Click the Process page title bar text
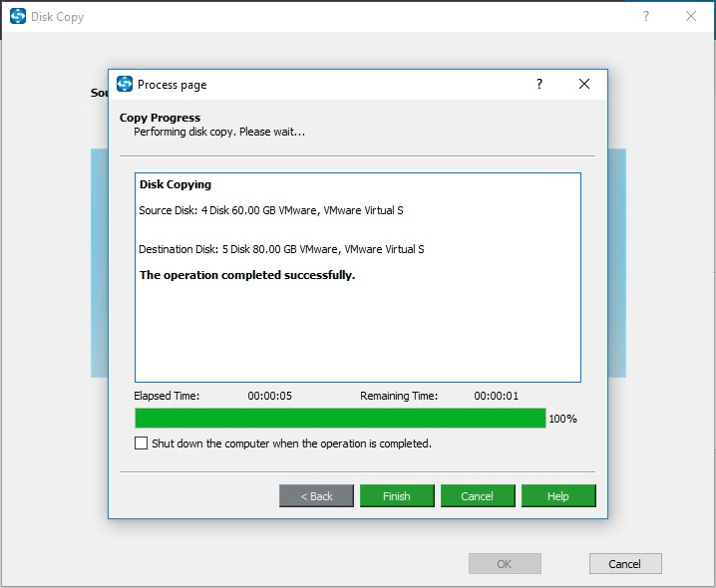 173,85
